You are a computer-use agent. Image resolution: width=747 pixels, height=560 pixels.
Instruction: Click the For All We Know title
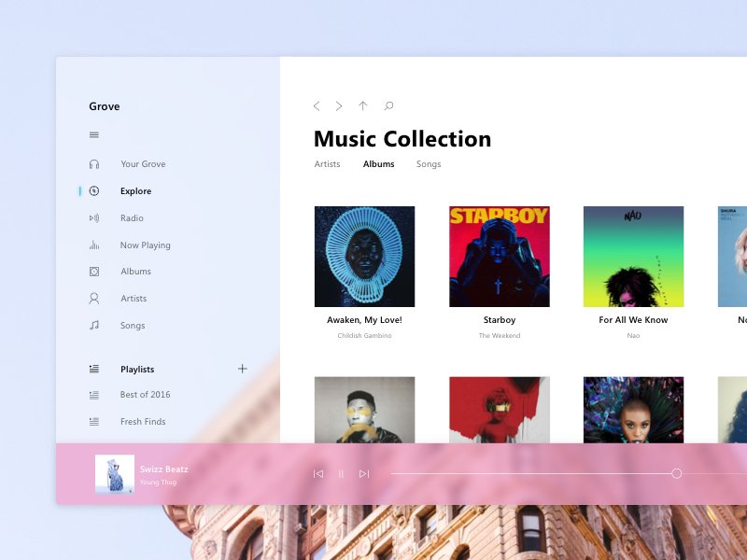pos(634,320)
